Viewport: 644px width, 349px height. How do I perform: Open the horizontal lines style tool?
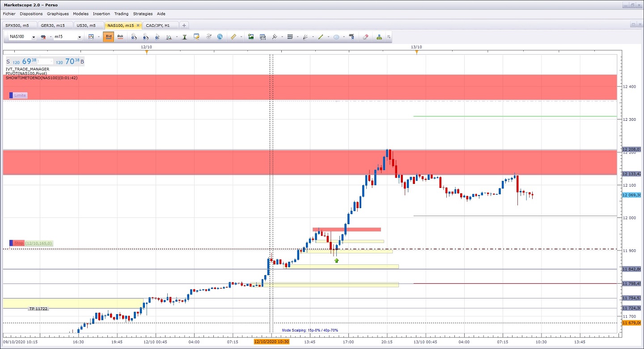pyautogui.click(x=290, y=37)
